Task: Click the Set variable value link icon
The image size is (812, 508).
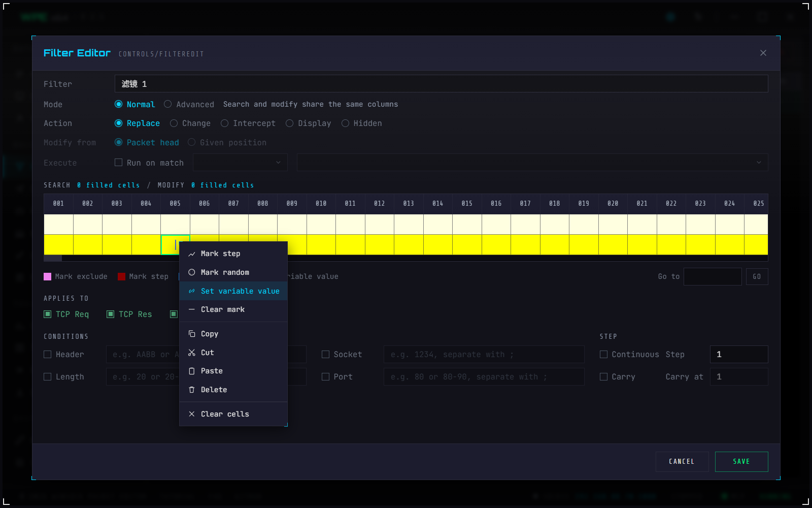Action: (192, 291)
